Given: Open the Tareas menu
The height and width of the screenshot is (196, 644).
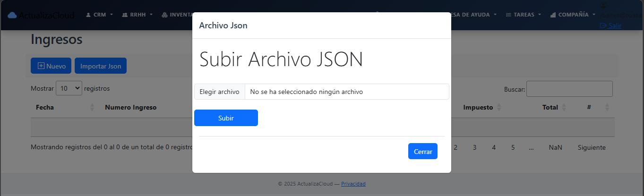Looking at the screenshot, I should [x=523, y=15].
